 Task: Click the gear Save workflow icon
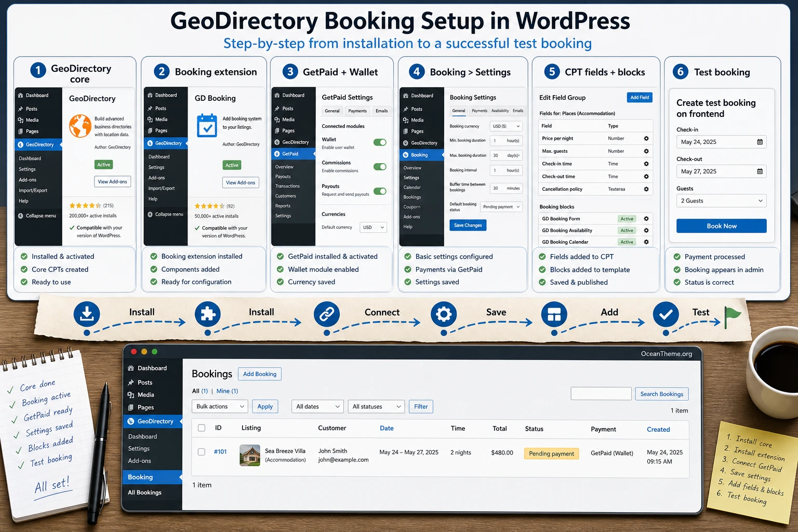coord(444,314)
